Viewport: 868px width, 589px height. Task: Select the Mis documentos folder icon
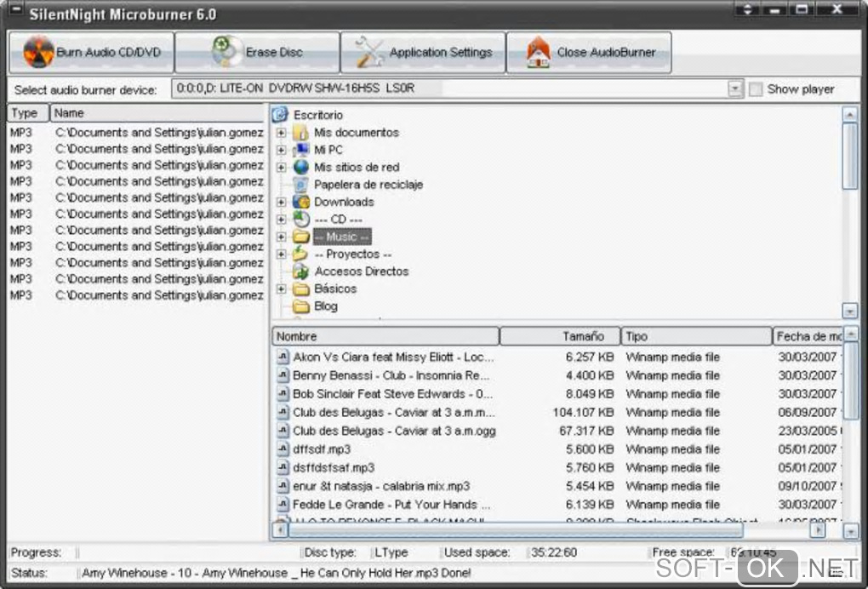click(300, 132)
